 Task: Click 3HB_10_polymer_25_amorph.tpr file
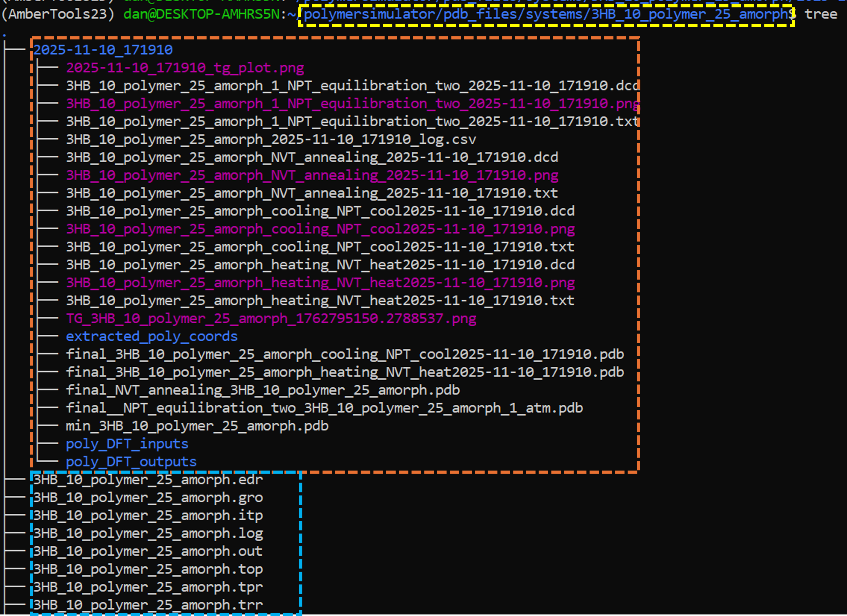148,587
